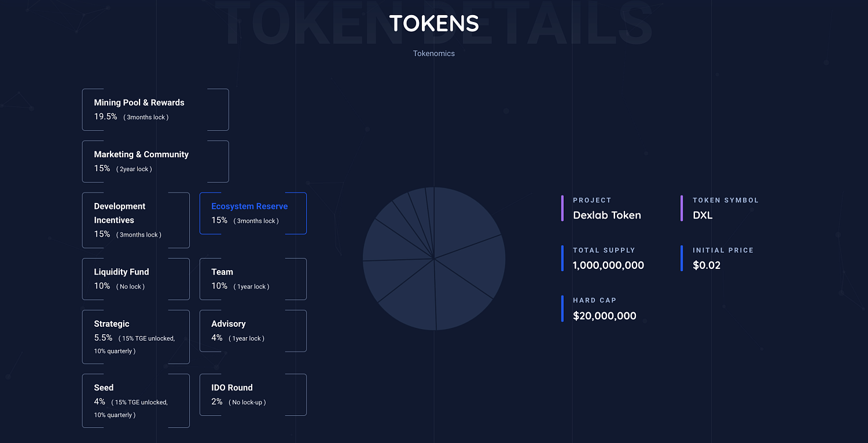The image size is (868, 443).
Task: Click the Dexlab Token project name
Action: click(x=607, y=215)
